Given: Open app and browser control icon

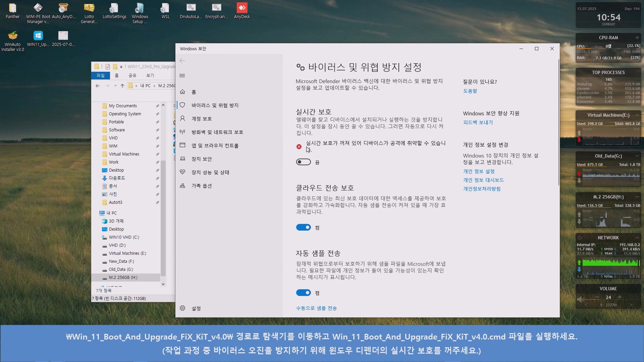Looking at the screenshot, I should tap(182, 145).
